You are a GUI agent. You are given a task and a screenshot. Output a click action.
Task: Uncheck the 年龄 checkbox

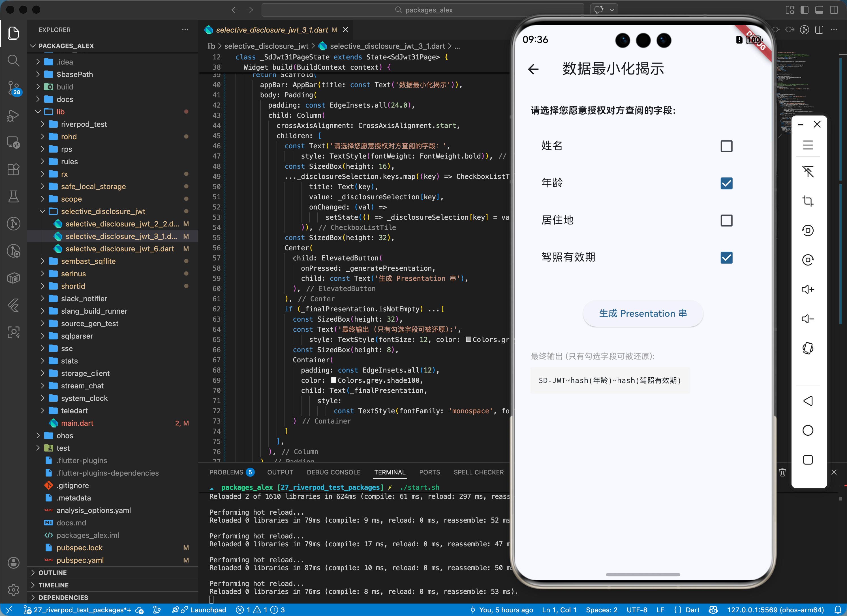tap(726, 183)
